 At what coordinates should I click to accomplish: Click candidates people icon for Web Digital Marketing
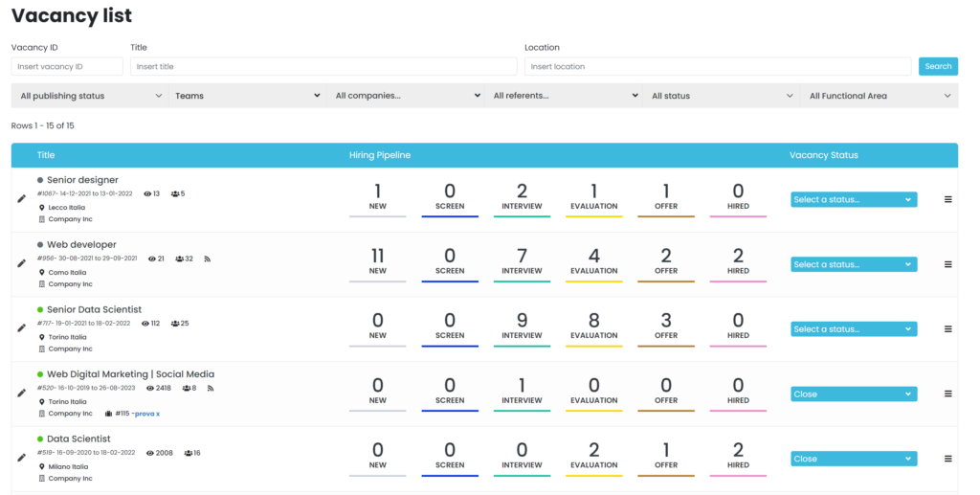tap(187, 388)
